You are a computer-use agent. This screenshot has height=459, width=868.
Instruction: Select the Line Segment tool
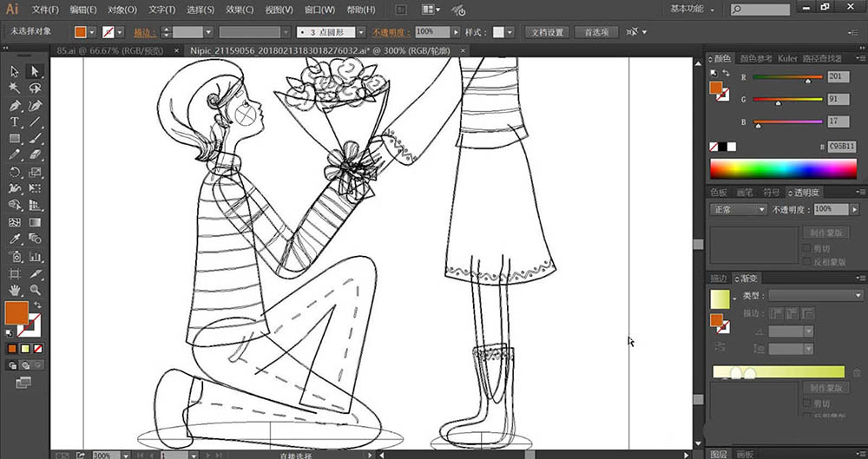coord(35,121)
